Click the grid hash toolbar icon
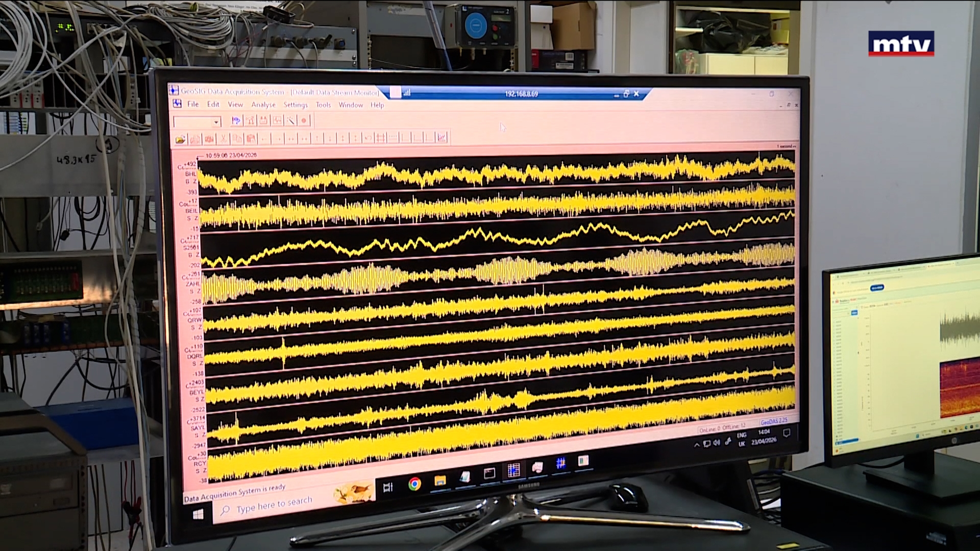This screenshot has width=980, height=551. point(380,138)
